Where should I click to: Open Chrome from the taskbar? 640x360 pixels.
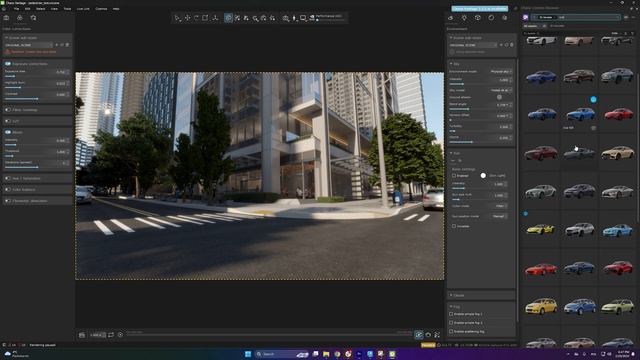click(337, 354)
